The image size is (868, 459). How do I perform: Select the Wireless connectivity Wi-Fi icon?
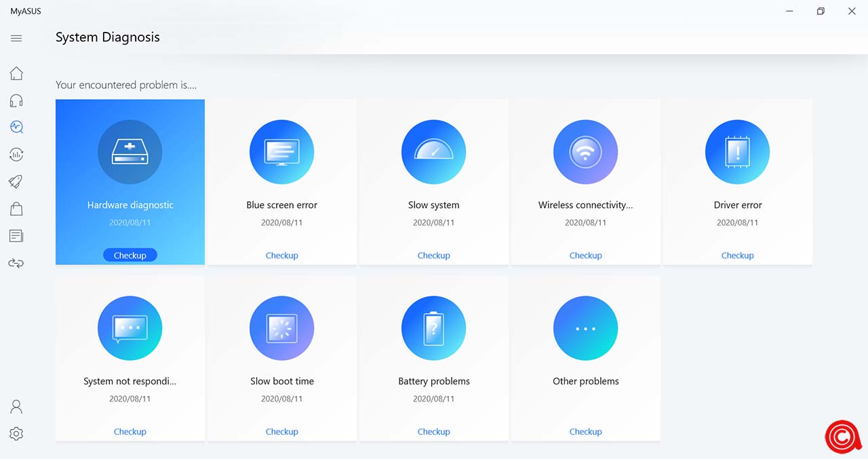tap(585, 153)
